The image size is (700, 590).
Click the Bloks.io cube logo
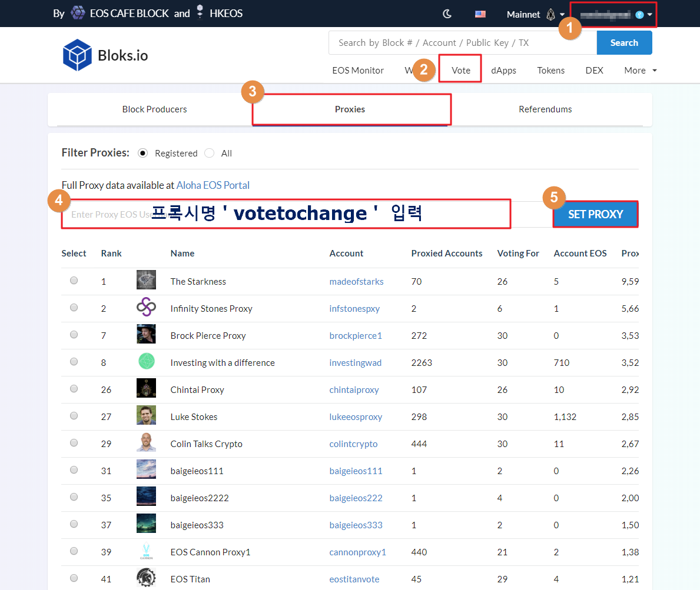click(77, 55)
